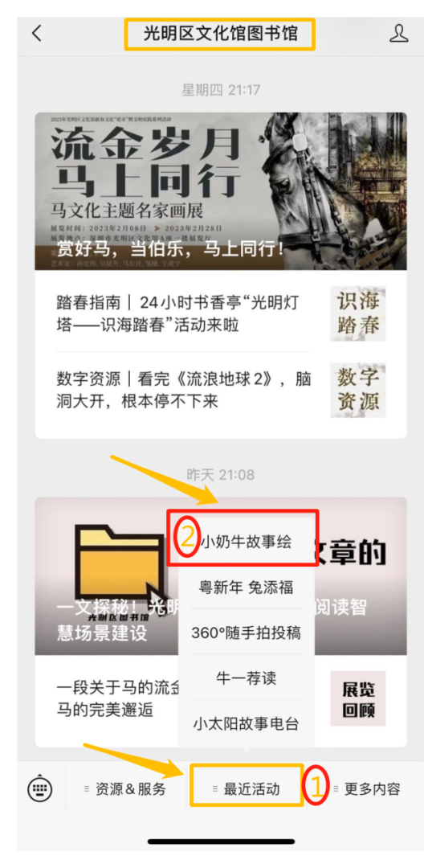Image resolution: width=424 pixels, height=868 pixels.
Task: Open 数字资源 article thumbnail
Action: click(x=358, y=391)
